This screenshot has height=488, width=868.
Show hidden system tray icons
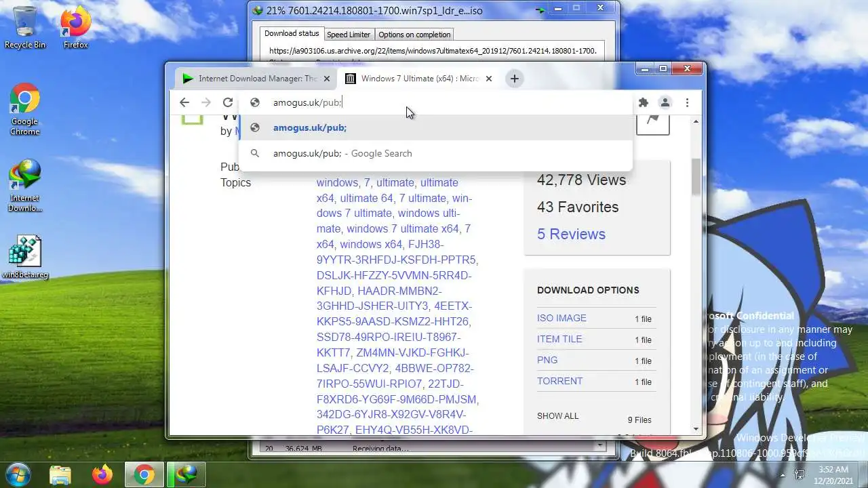783,474
